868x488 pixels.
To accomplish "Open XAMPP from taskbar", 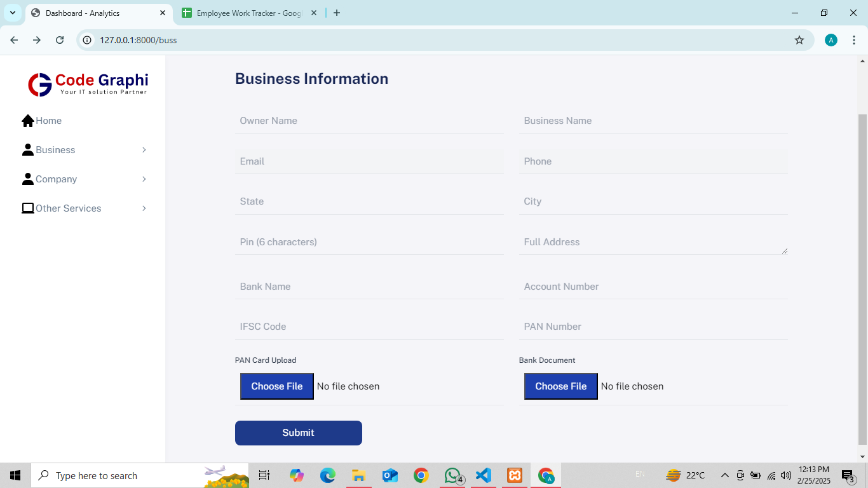I will [x=515, y=475].
